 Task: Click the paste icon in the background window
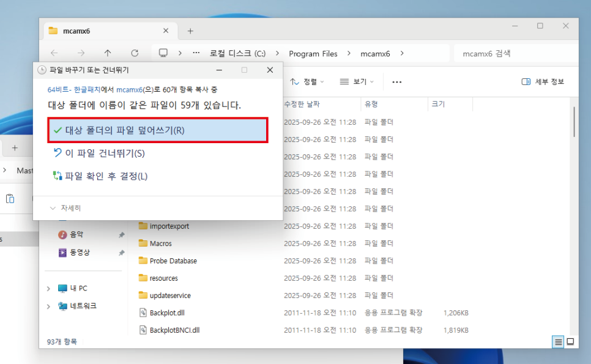click(x=10, y=199)
